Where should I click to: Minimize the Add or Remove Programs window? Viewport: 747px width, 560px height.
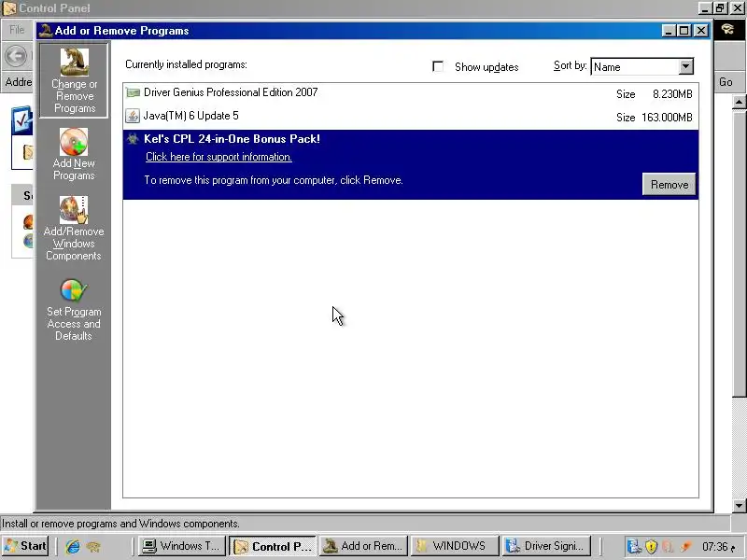tap(669, 31)
